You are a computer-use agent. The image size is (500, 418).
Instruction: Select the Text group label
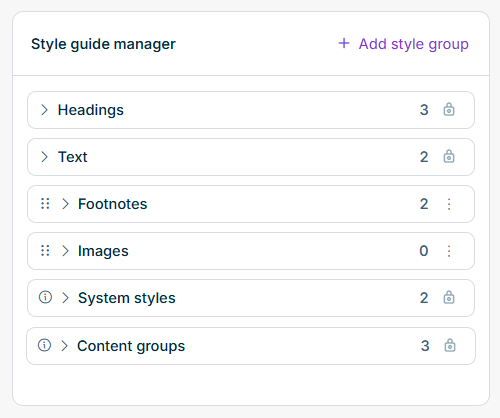(x=73, y=157)
